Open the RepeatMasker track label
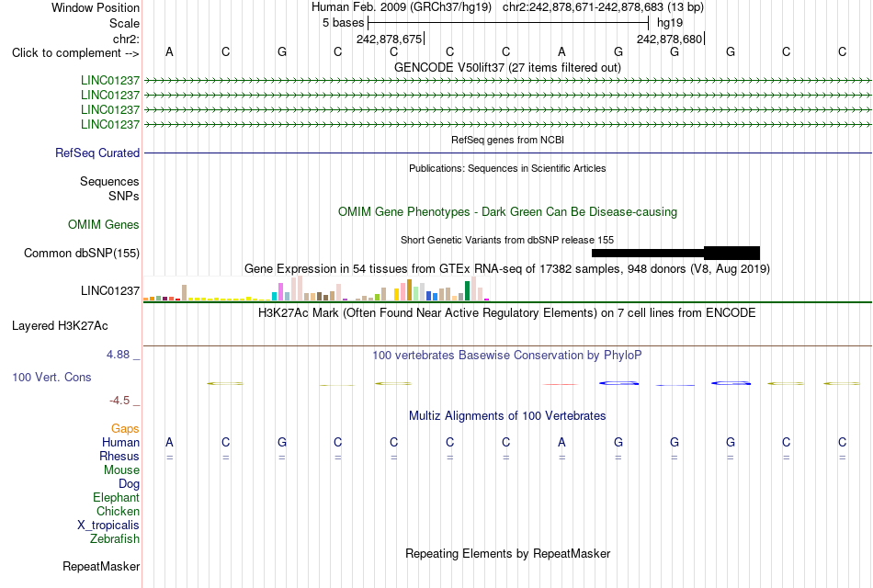 tap(101, 566)
